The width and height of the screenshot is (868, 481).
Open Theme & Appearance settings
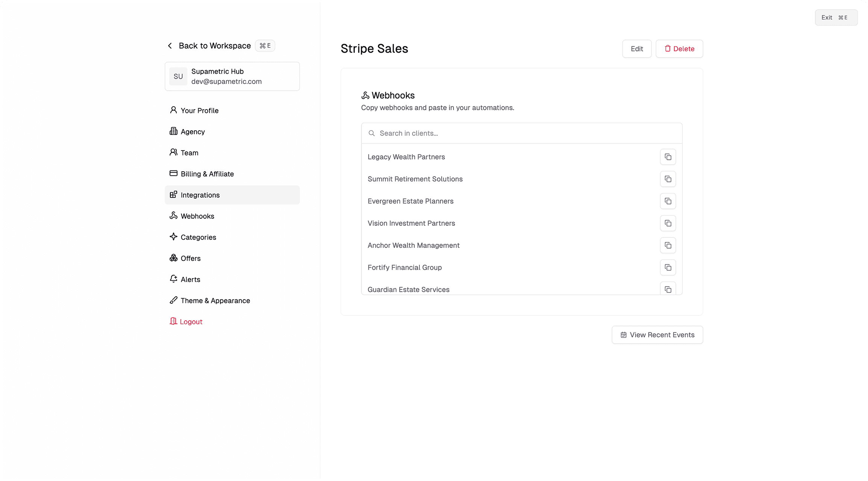tap(215, 300)
